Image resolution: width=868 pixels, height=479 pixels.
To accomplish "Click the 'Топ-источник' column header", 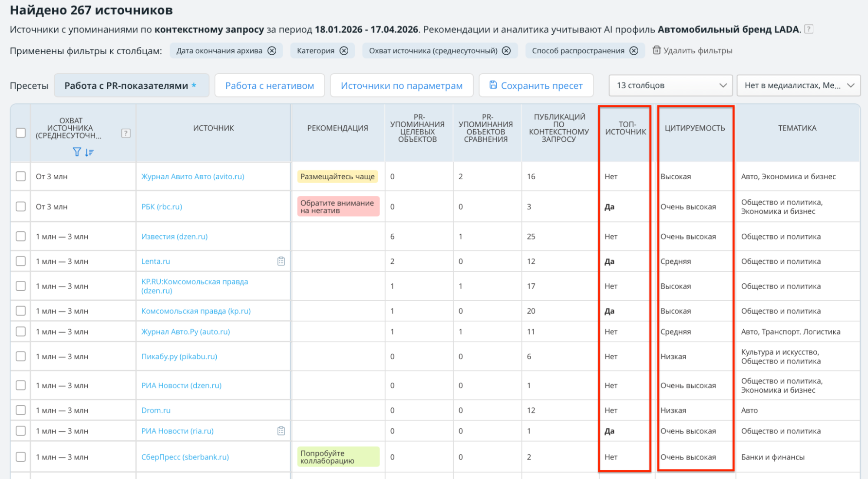I will pyautogui.click(x=626, y=128).
